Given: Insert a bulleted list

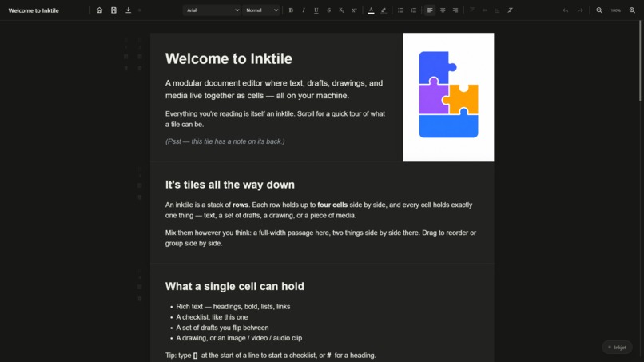Looking at the screenshot, I should tap(400, 10).
